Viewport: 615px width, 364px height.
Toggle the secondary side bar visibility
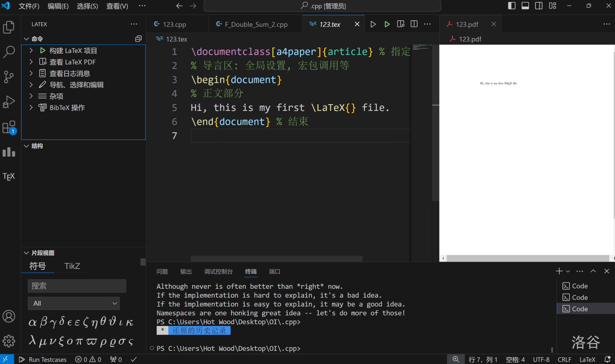[x=539, y=6]
